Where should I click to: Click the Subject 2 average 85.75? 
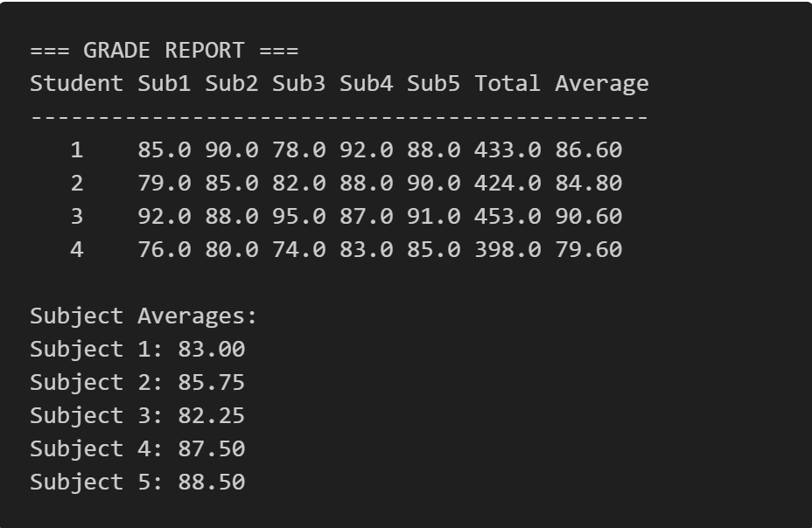(211, 382)
